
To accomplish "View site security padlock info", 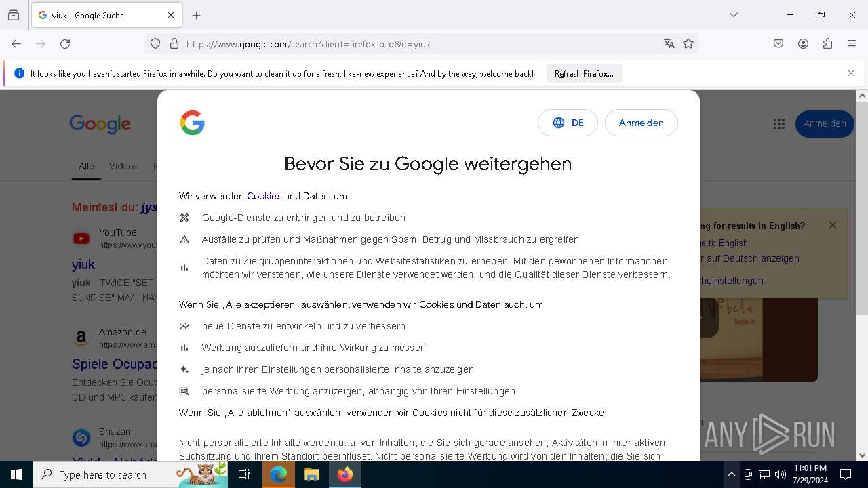I will pos(174,44).
